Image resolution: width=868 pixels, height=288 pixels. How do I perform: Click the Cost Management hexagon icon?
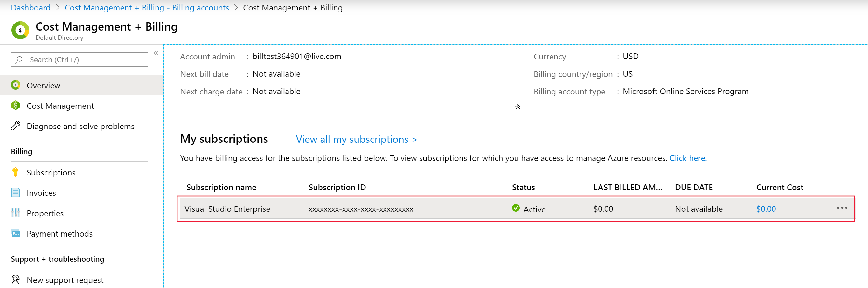tap(16, 106)
